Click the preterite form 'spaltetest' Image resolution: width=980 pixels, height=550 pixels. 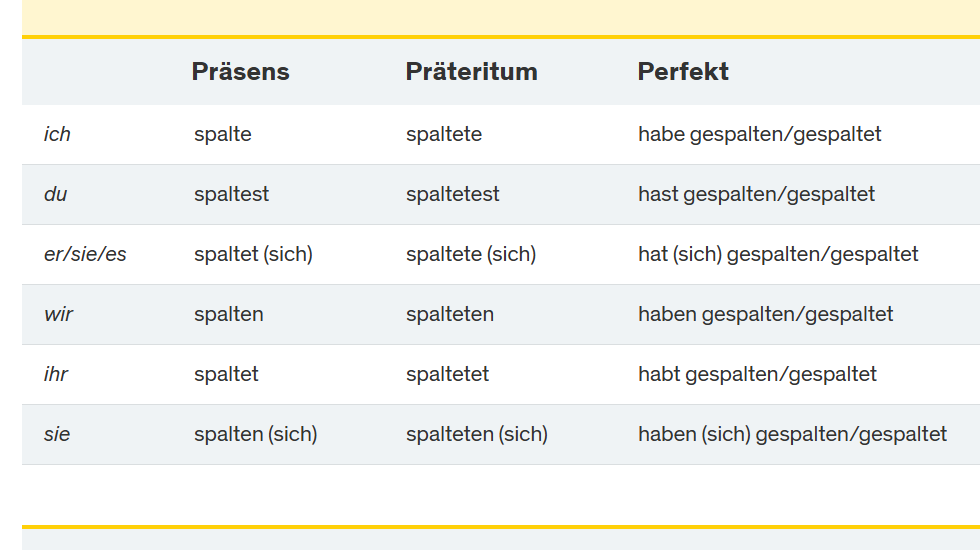point(452,194)
